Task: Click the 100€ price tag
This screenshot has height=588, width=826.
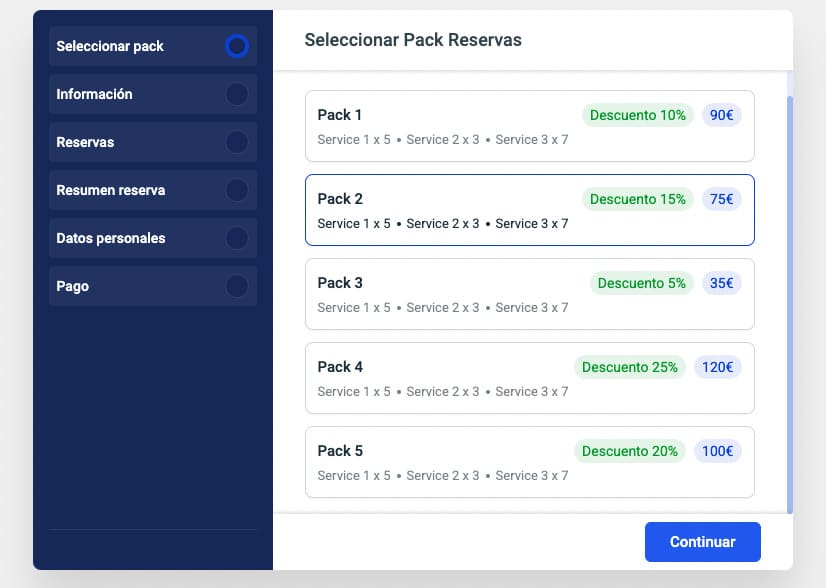Action: click(717, 451)
